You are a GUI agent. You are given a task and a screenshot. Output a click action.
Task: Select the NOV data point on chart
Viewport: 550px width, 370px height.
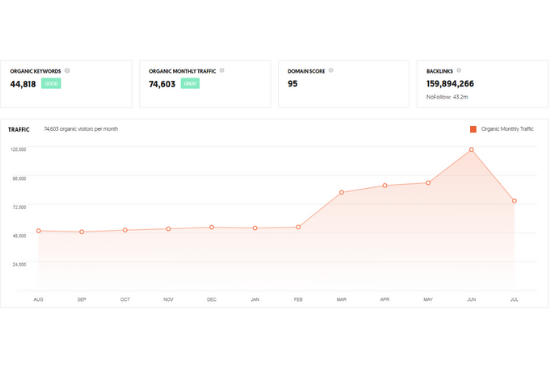[168, 229]
